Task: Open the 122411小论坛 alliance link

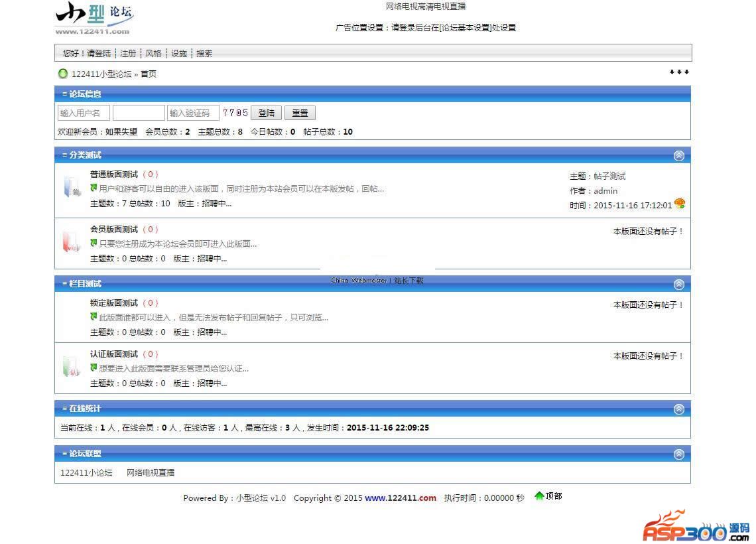Action: pyautogui.click(x=86, y=472)
